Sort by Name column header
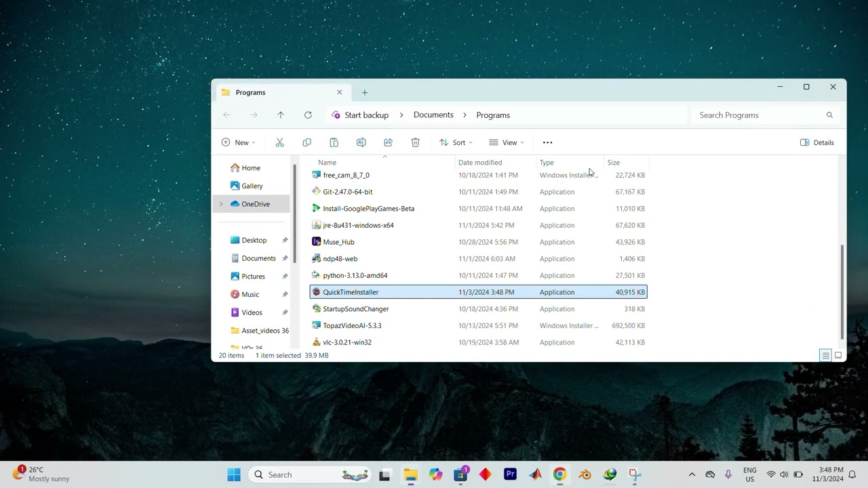The image size is (868, 488). [x=382, y=163]
